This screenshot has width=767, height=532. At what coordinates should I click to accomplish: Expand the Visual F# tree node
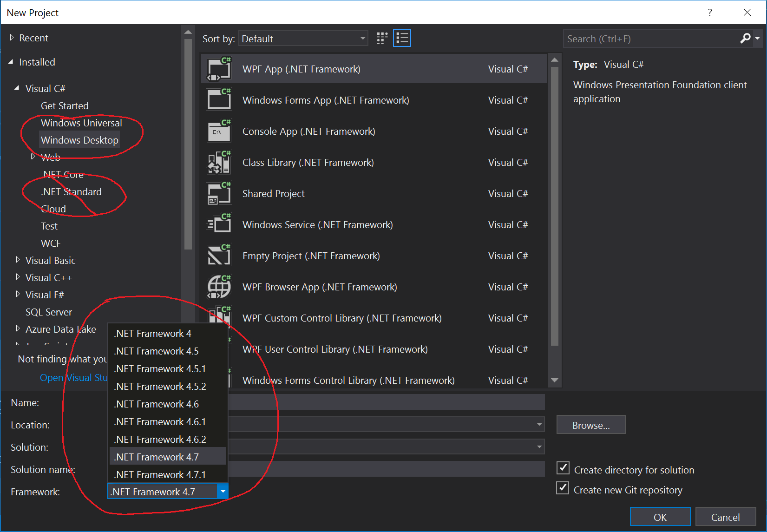pos(18,294)
